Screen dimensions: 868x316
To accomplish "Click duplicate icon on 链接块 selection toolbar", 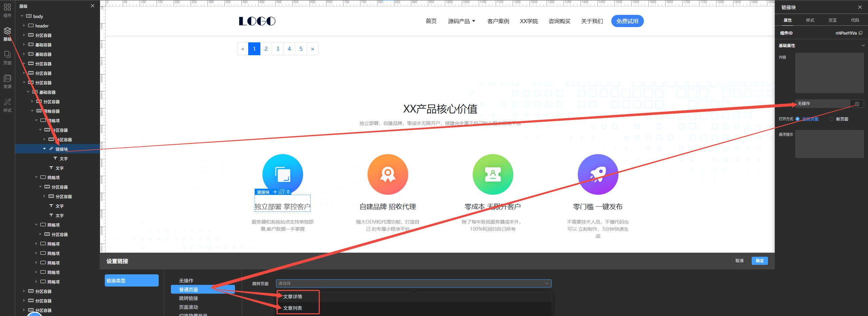I will pyautogui.click(x=282, y=192).
